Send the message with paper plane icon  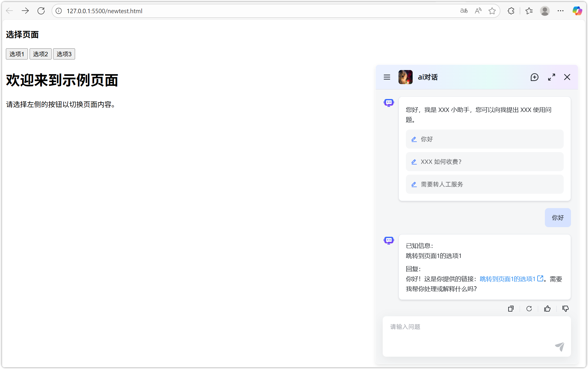click(560, 347)
